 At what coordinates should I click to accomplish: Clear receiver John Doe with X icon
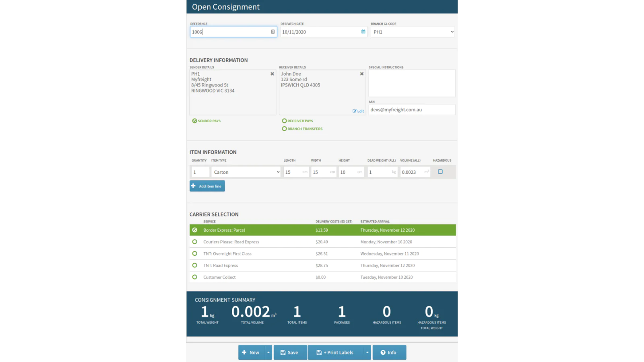click(362, 74)
